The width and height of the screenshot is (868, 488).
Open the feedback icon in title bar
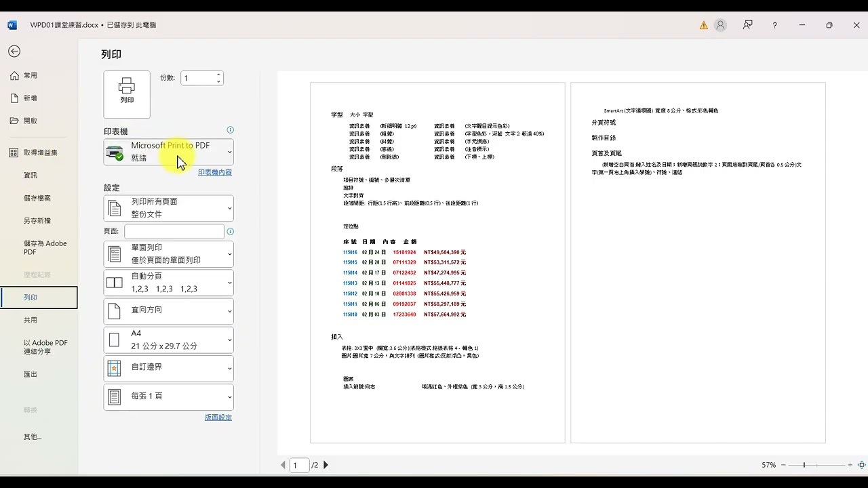(x=747, y=25)
